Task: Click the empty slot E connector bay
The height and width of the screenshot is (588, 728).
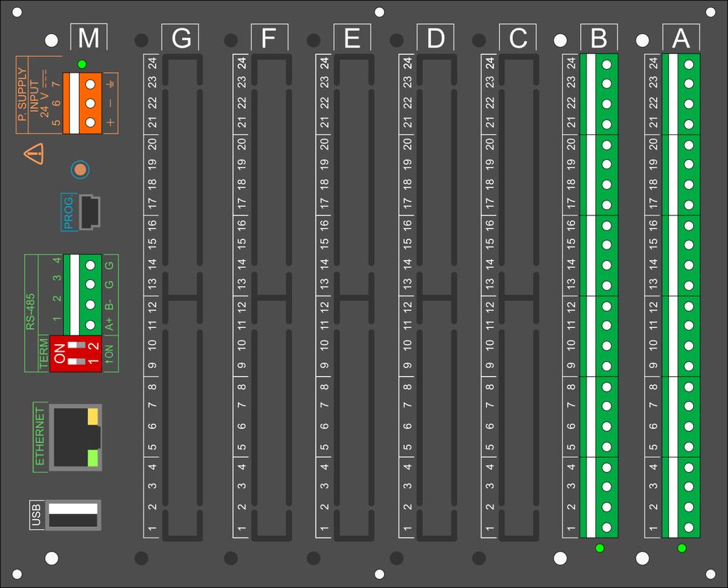Action: [x=354, y=297]
